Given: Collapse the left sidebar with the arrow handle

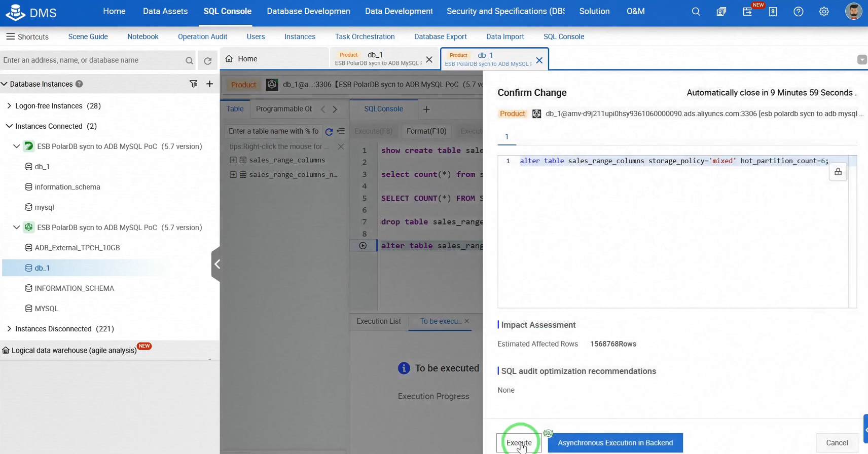Looking at the screenshot, I should (x=216, y=264).
